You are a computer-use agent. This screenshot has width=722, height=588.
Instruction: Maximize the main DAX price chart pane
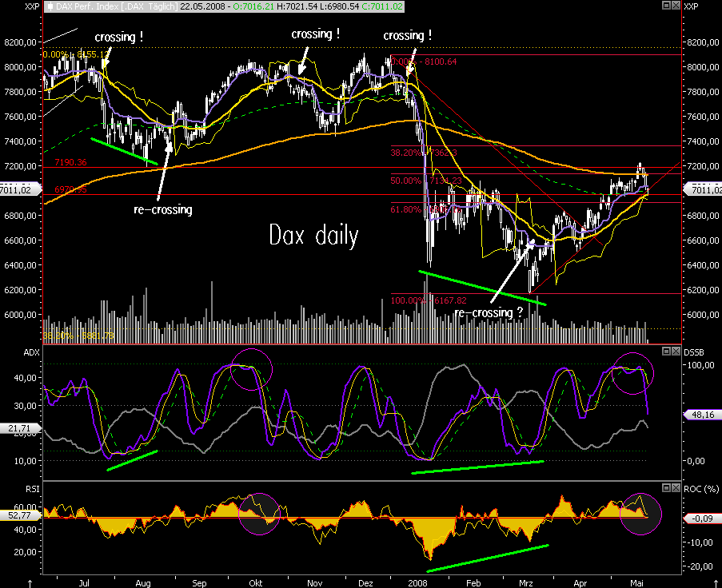tap(666, 5)
